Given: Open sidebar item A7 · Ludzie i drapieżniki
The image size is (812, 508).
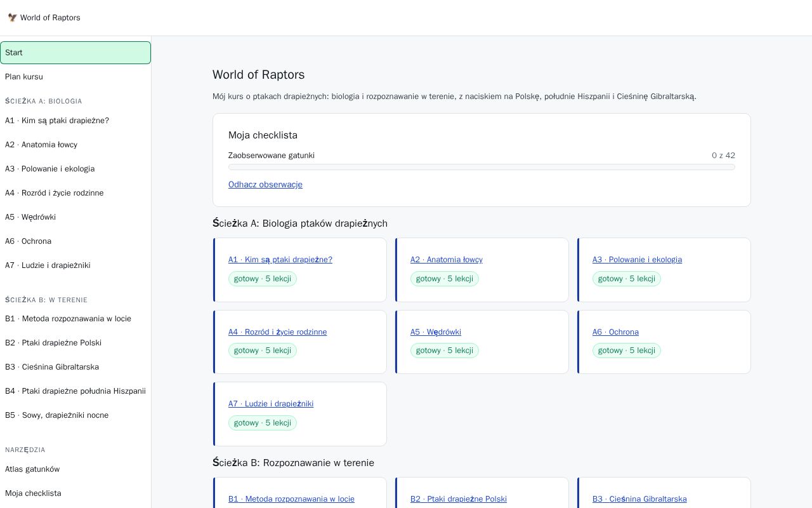Looking at the screenshot, I should tap(75, 265).
